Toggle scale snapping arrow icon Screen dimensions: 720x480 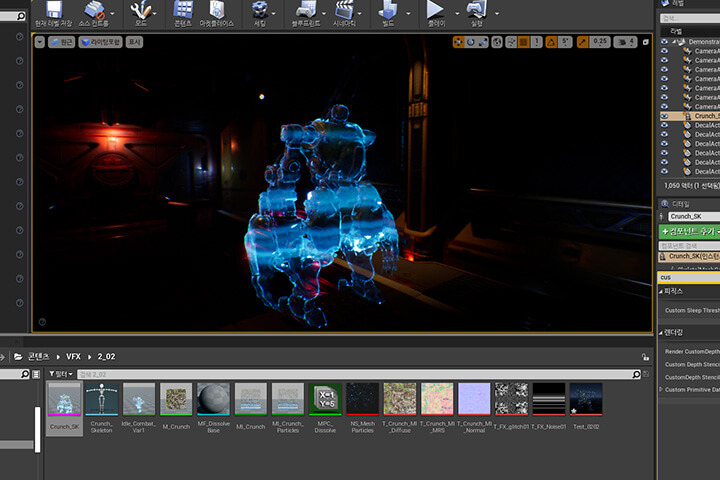(582, 42)
